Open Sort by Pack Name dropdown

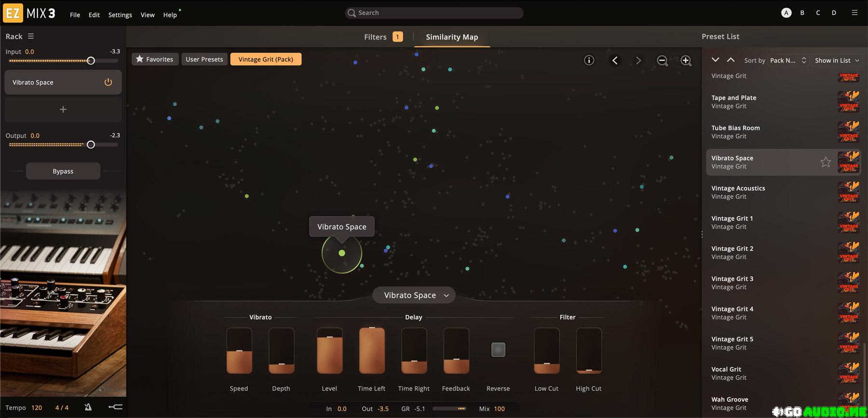tap(788, 60)
